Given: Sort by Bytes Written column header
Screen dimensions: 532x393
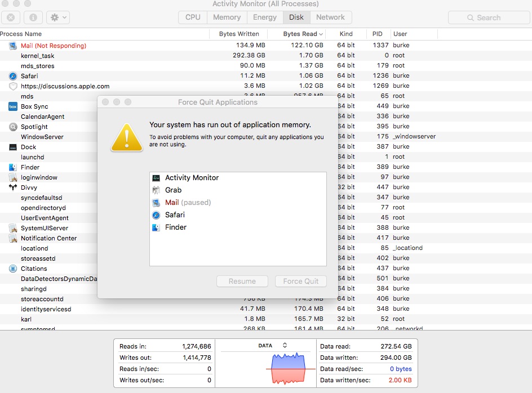Looking at the screenshot, I should pos(239,34).
